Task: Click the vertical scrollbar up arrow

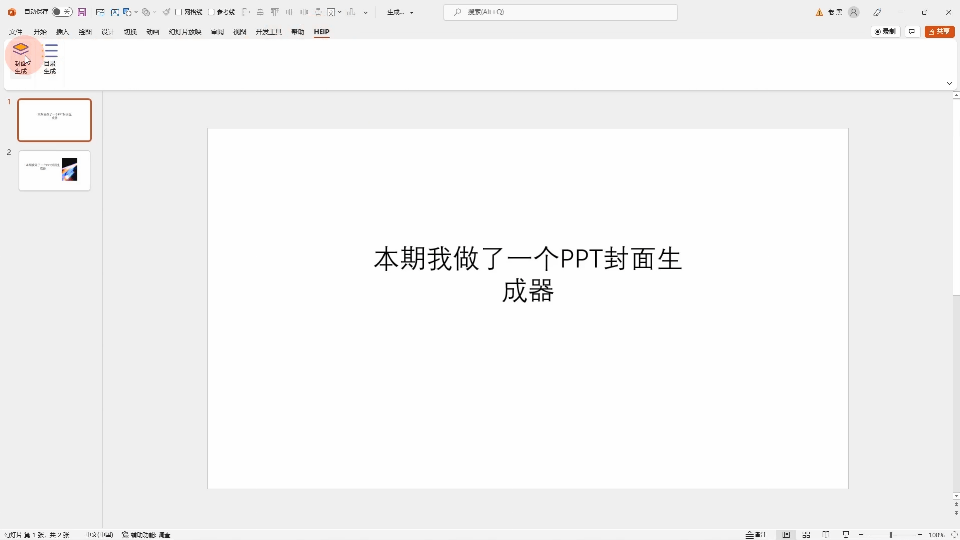Action: pos(956,96)
